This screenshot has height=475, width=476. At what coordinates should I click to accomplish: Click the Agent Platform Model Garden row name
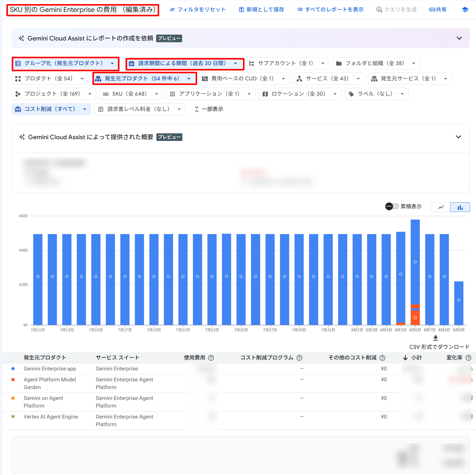click(x=50, y=383)
